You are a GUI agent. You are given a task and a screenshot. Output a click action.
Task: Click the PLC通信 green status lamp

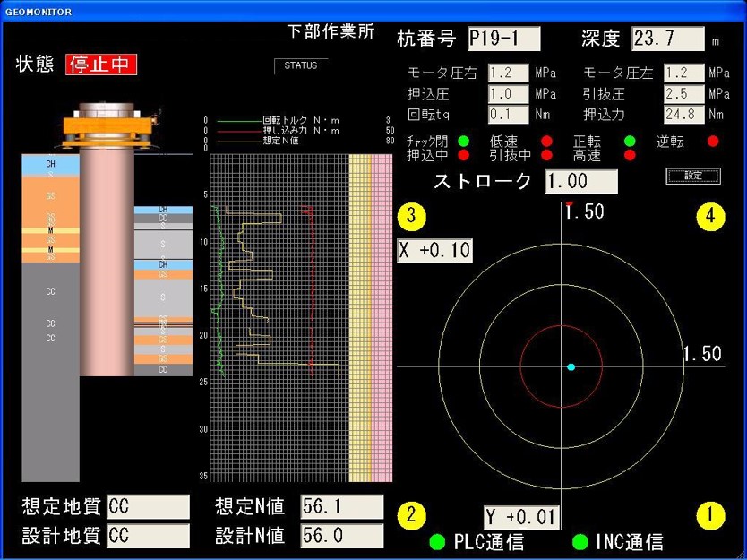pos(437,542)
